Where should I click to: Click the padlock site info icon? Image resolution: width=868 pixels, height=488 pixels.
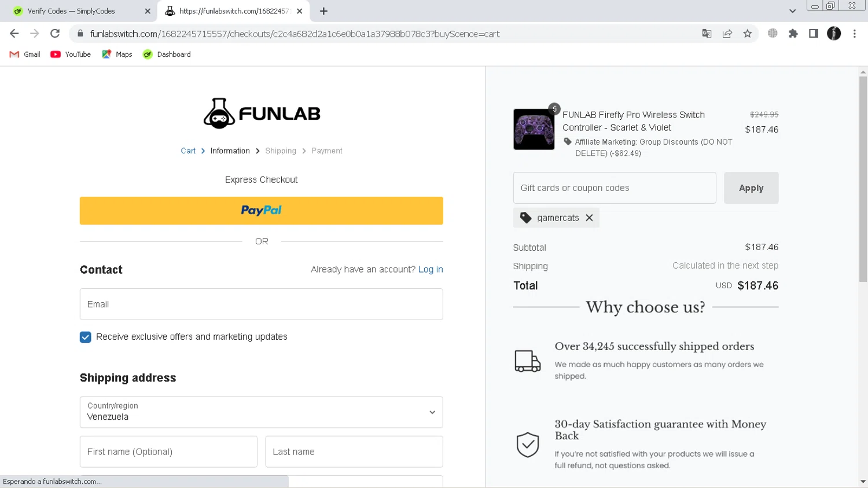[80, 34]
